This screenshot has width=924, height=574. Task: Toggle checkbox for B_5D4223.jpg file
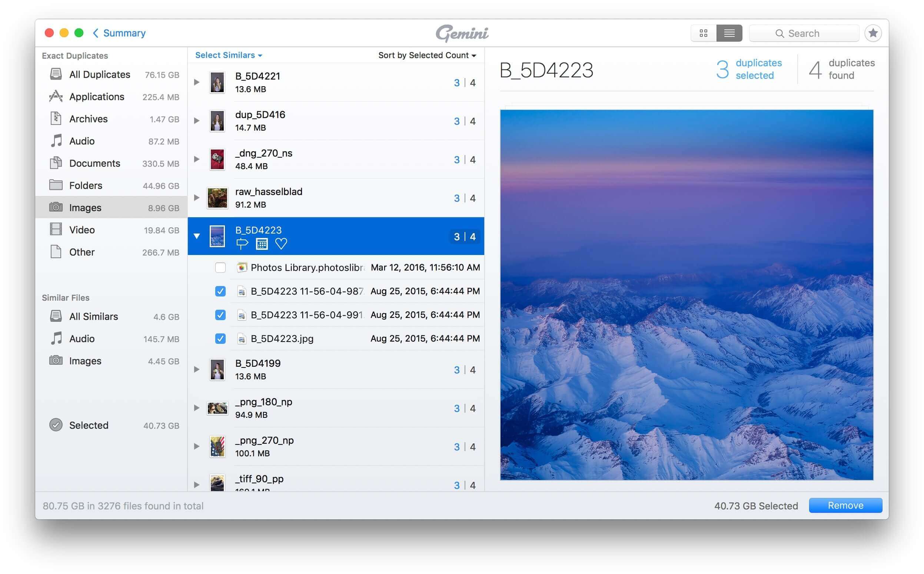220,338
